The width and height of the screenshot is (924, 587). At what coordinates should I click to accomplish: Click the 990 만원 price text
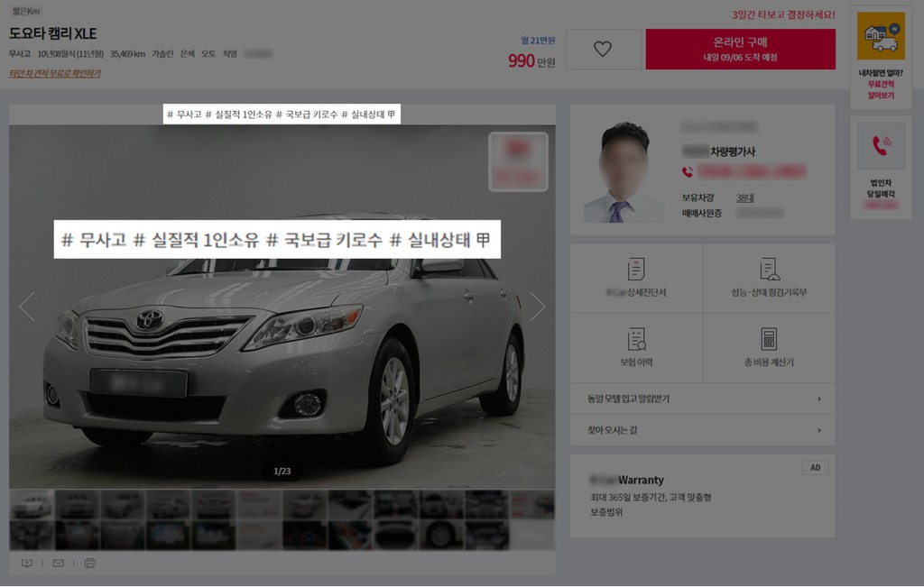531,60
